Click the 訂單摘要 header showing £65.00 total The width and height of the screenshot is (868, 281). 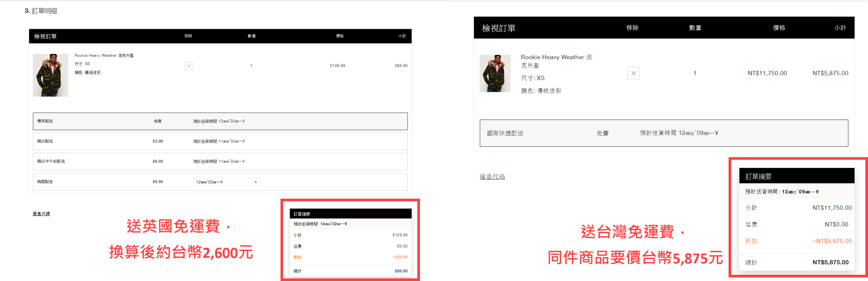[x=351, y=214]
